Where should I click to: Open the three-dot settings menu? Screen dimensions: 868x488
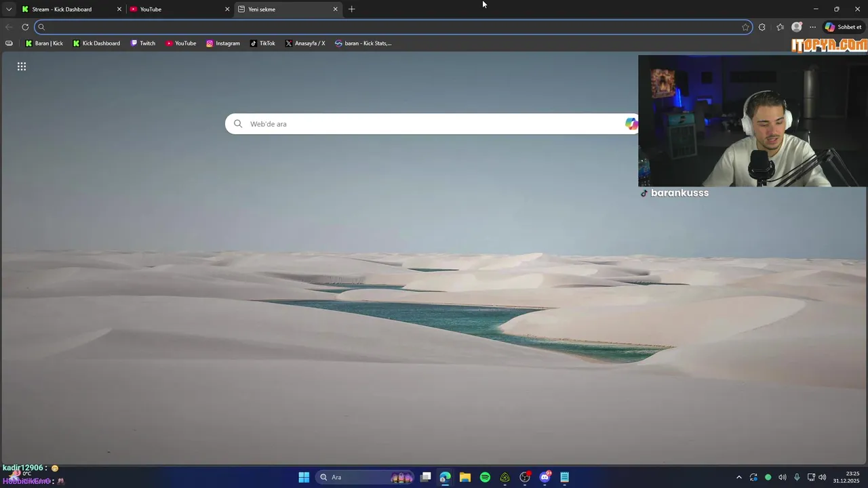tap(812, 27)
